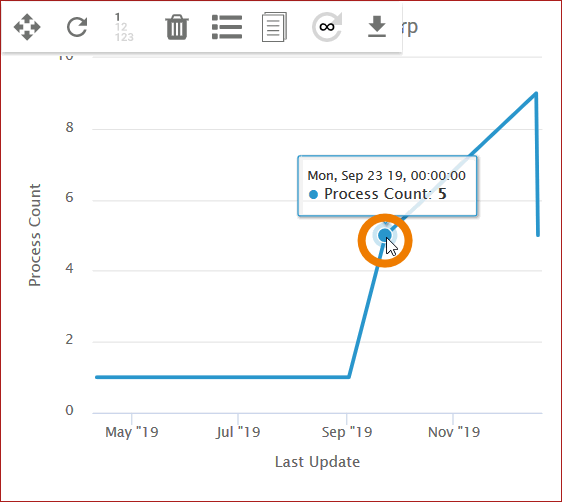The width and height of the screenshot is (562, 502).
Task: Click the copy document pages icon
Action: point(274,27)
